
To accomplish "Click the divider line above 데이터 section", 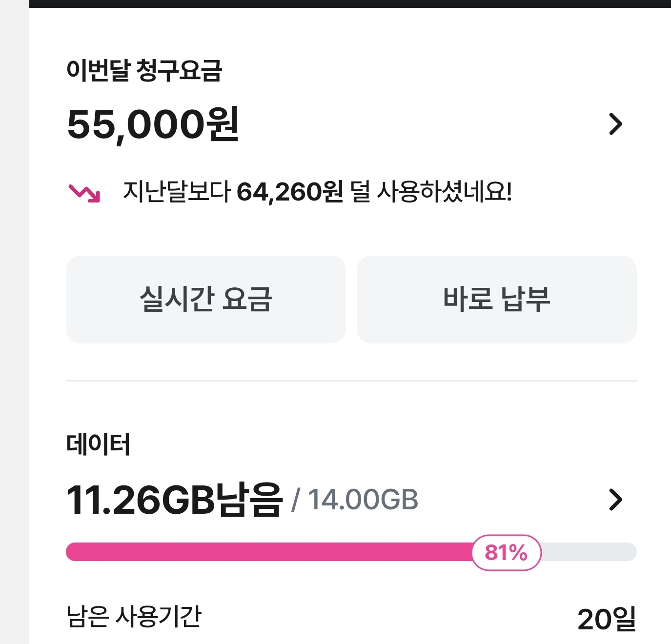I will pos(351,381).
